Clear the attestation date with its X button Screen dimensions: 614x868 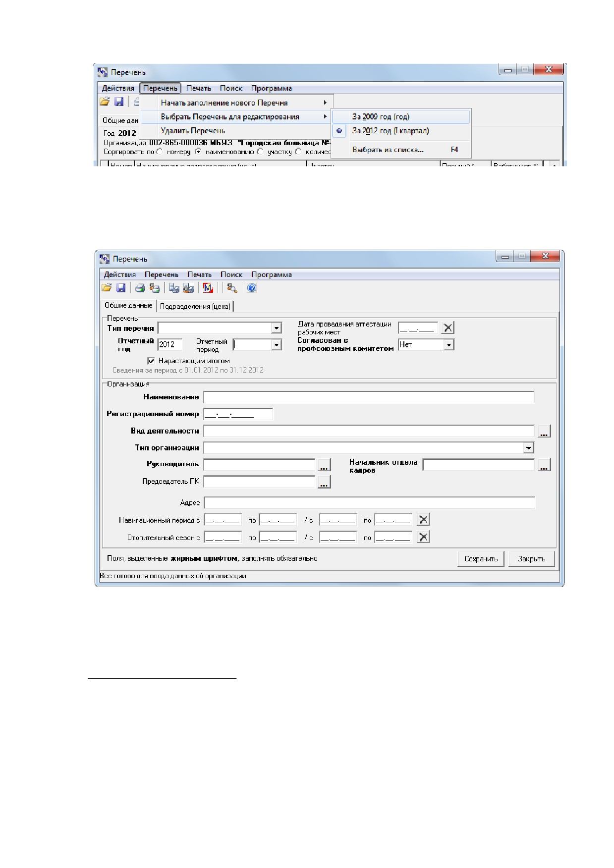pos(447,327)
